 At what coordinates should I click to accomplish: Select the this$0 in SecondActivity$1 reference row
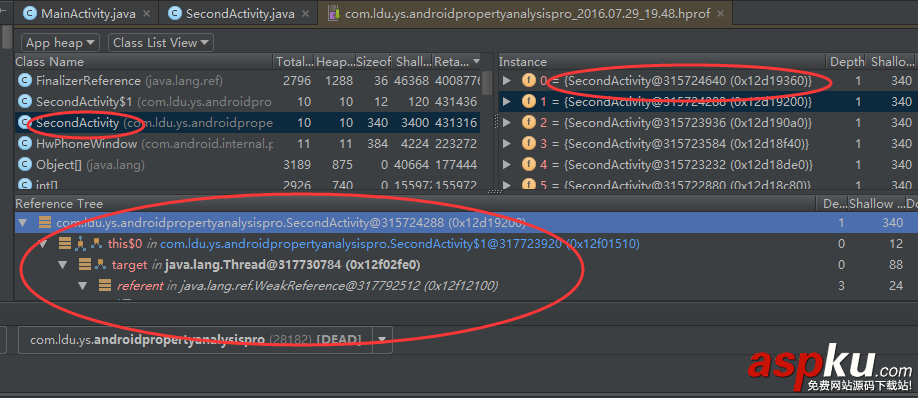pyautogui.click(x=465, y=243)
